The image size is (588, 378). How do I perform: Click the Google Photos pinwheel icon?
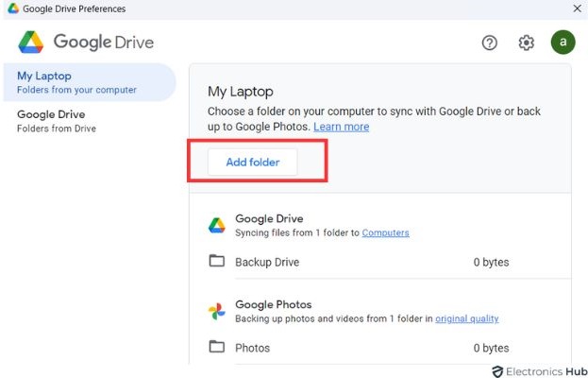[217, 311]
